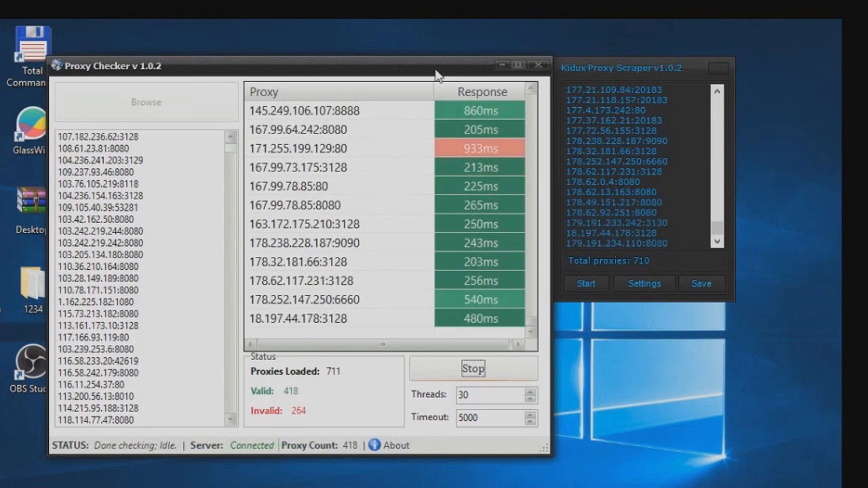
Task: Select 1.162.225.182:1080 in loaded list
Action: [x=96, y=302]
